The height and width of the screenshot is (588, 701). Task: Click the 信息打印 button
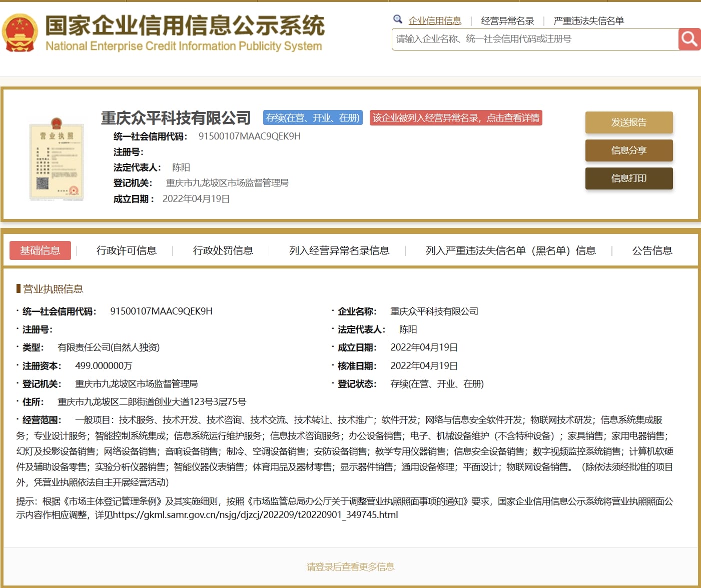[x=628, y=178]
